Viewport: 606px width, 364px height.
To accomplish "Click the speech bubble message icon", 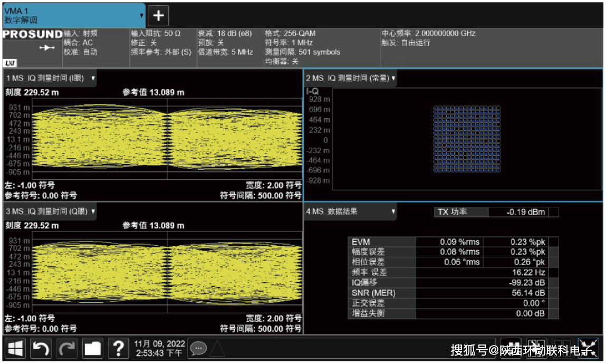I will (x=198, y=348).
